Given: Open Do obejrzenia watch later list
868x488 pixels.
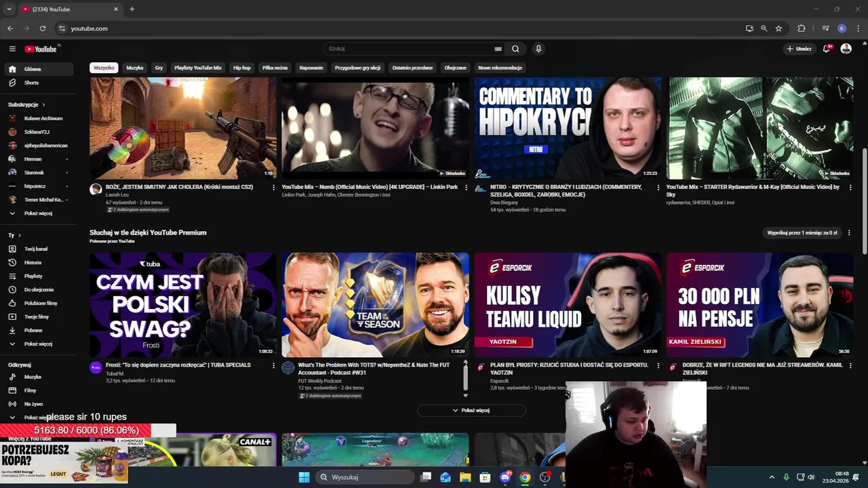Looking at the screenshot, I should click(x=38, y=289).
